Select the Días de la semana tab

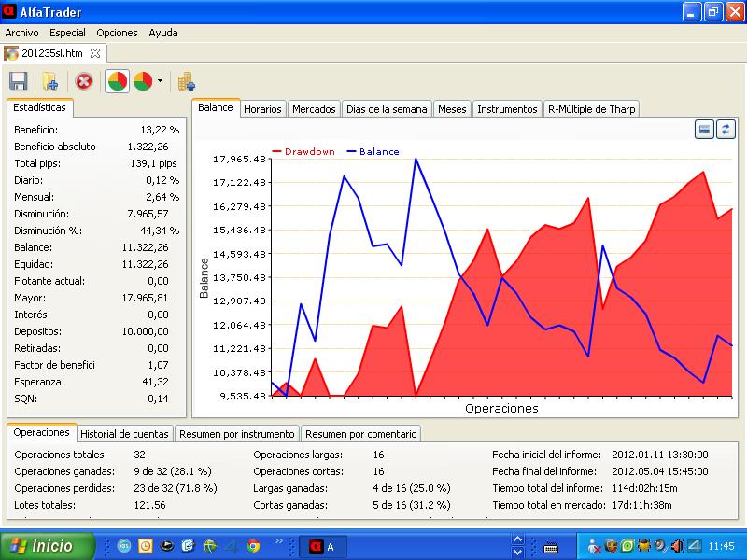pos(386,109)
